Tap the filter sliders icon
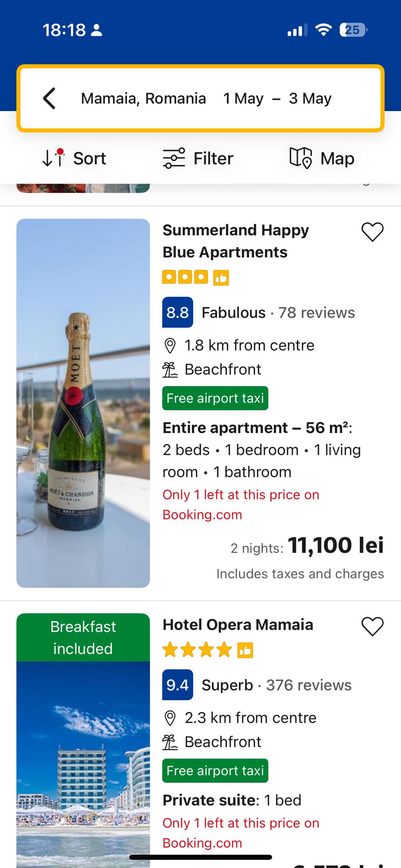401x868 pixels. [174, 158]
